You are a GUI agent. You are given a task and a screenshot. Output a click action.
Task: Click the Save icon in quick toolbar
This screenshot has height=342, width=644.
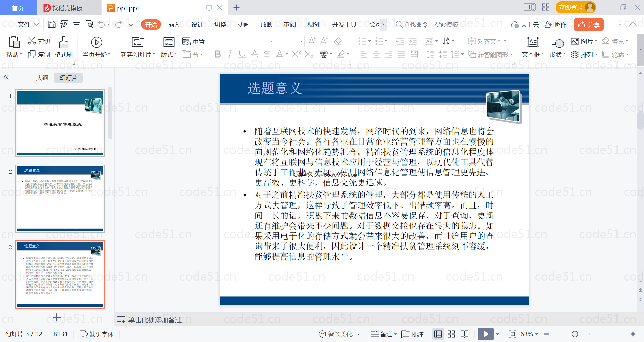(x=52, y=24)
